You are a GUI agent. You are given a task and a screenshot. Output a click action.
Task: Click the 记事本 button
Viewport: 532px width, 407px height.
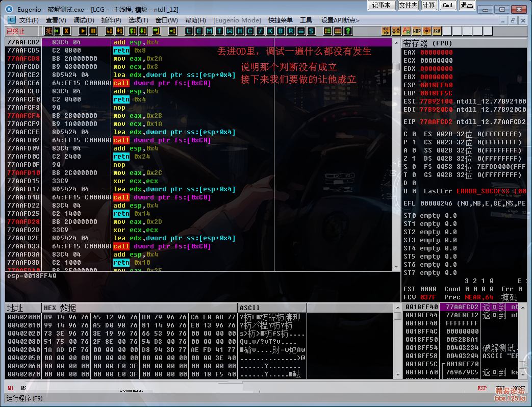tap(382, 5)
